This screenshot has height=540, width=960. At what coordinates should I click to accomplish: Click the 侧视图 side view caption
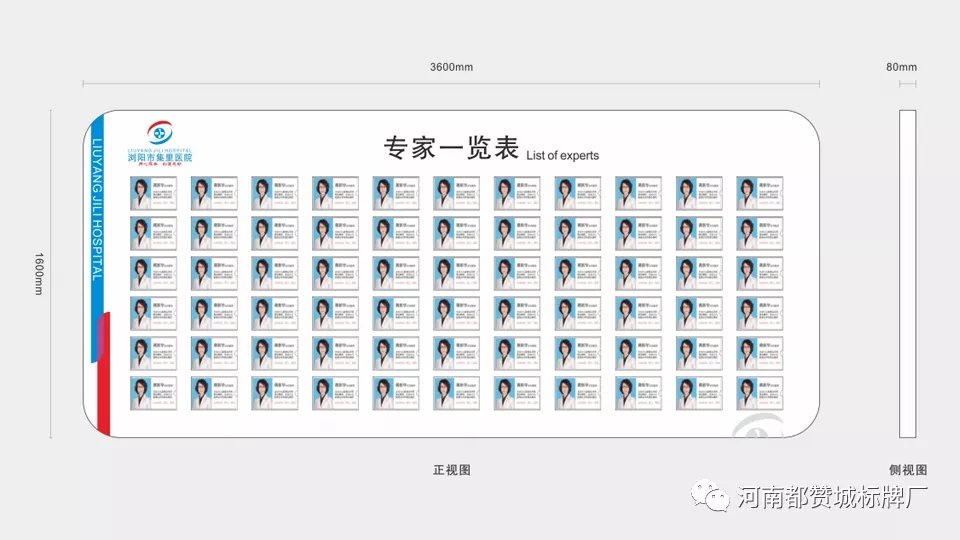[x=907, y=469]
